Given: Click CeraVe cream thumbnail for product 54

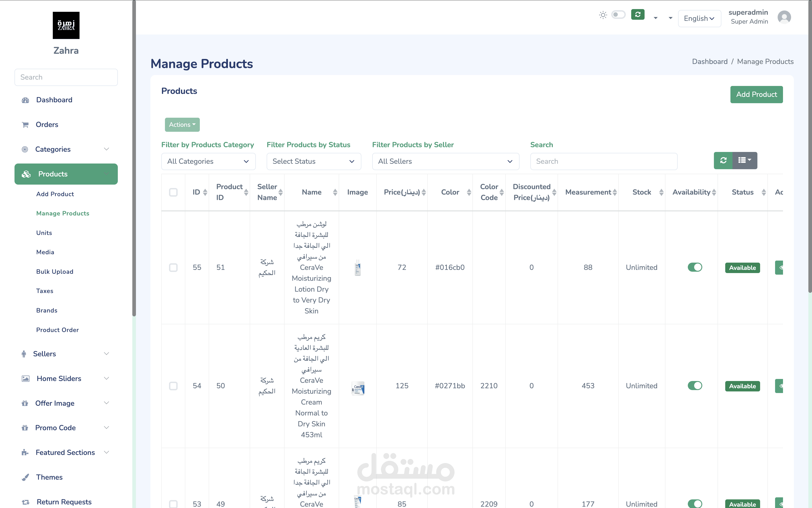Looking at the screenshot, I should [x=358, y=388].
